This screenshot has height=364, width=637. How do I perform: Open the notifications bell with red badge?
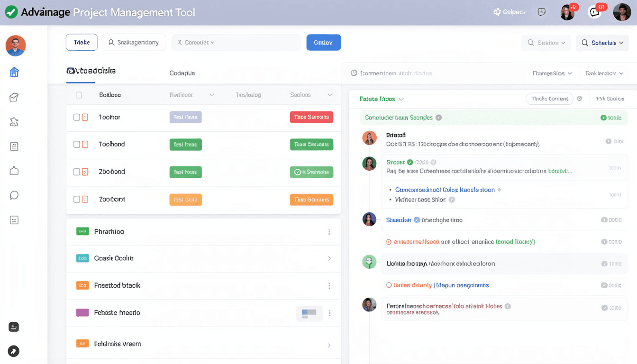(x=594, y=11)
